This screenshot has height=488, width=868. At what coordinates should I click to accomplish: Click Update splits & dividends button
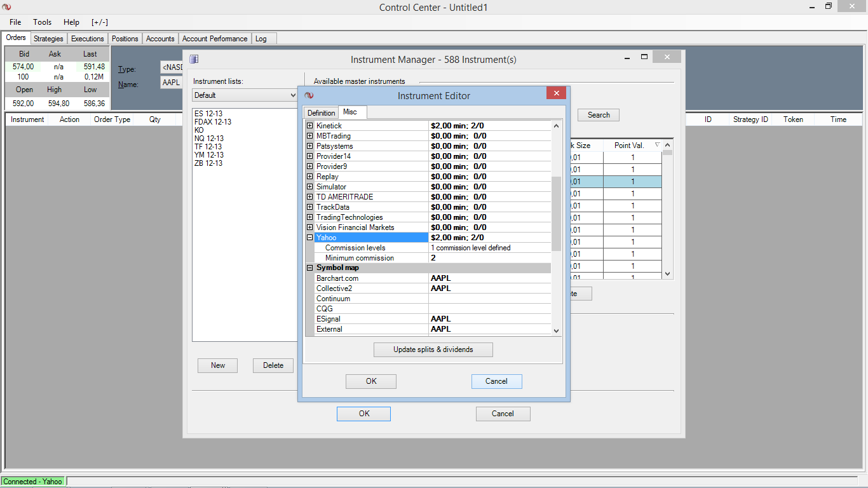tap(433, 349)
